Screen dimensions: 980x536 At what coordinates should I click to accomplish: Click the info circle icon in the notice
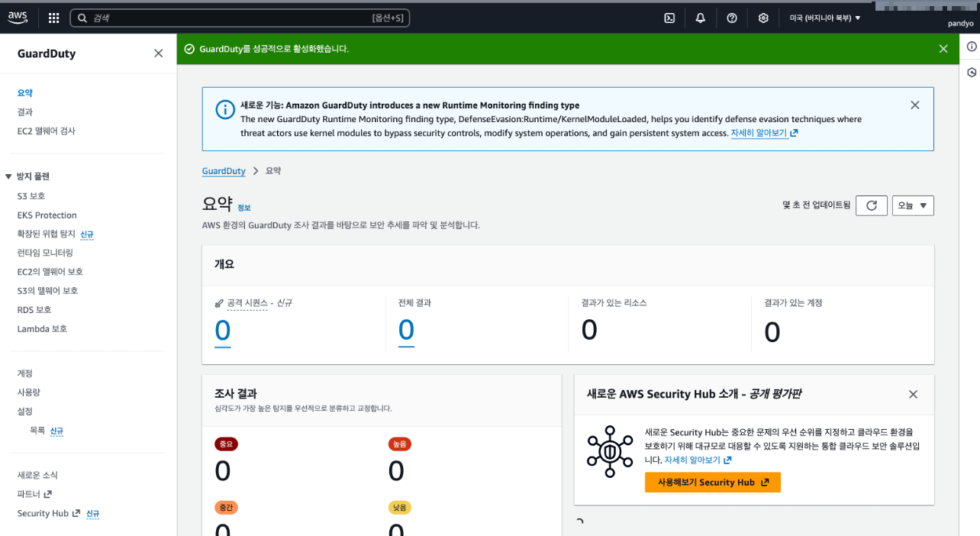[x=224, y=110]
